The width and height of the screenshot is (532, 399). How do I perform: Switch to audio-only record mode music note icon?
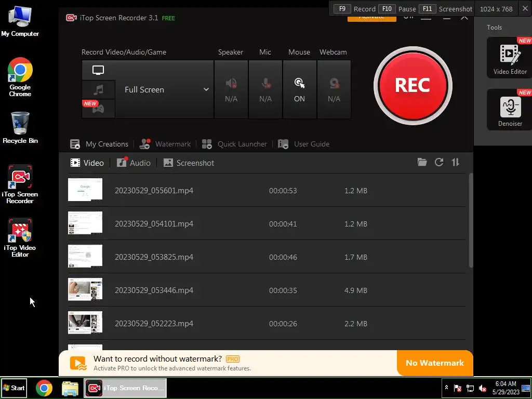tap(98, 90)
